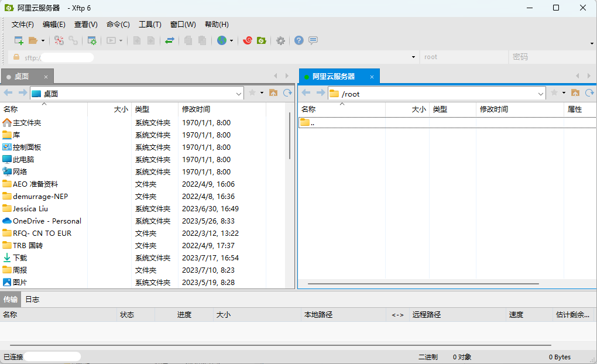Click the run-script play toolbar icon
The image size is (597, 364).
[111, 40]
